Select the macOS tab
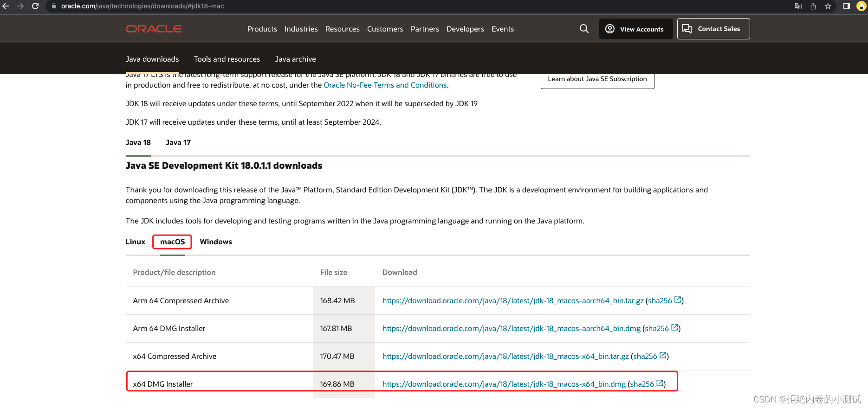Image resolution: width=868 pixels, height=408 pixels. (173, 242)
